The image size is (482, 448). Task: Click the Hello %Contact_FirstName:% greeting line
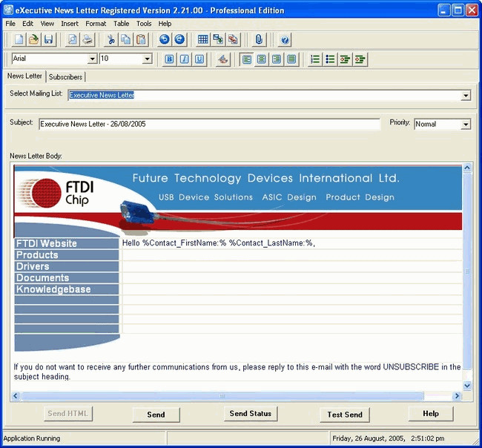coord(219,243)
